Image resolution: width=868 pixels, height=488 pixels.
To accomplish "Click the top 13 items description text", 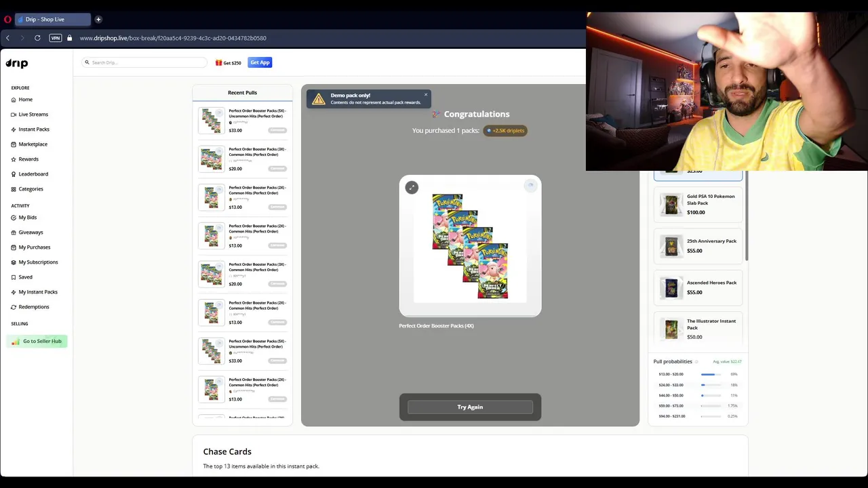I will pyautogui.click(x=261, y=466).
